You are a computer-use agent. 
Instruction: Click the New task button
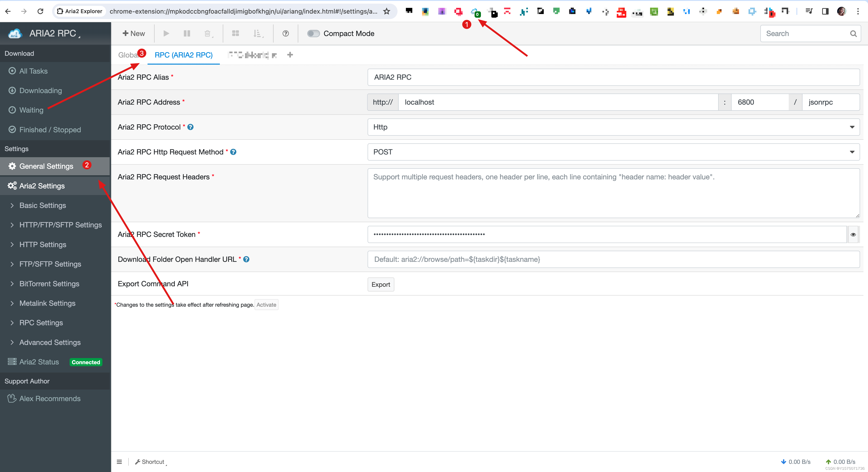coord(133,33)
